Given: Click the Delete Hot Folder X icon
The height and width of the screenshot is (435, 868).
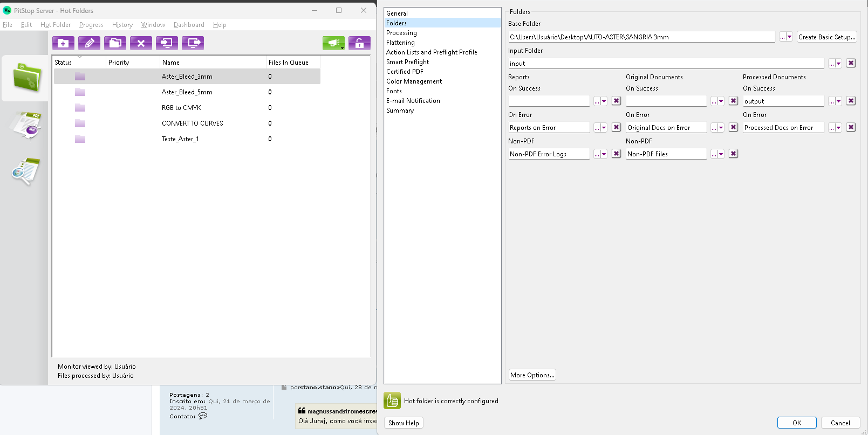Looking at the screenshot, I should pyautogui.click(x=141, y=43).
